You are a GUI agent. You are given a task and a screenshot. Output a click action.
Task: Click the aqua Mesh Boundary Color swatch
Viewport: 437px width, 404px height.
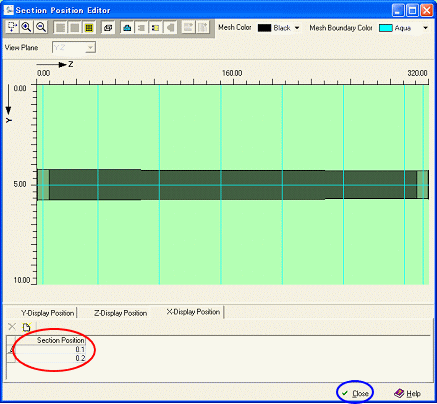pos(386,28)
